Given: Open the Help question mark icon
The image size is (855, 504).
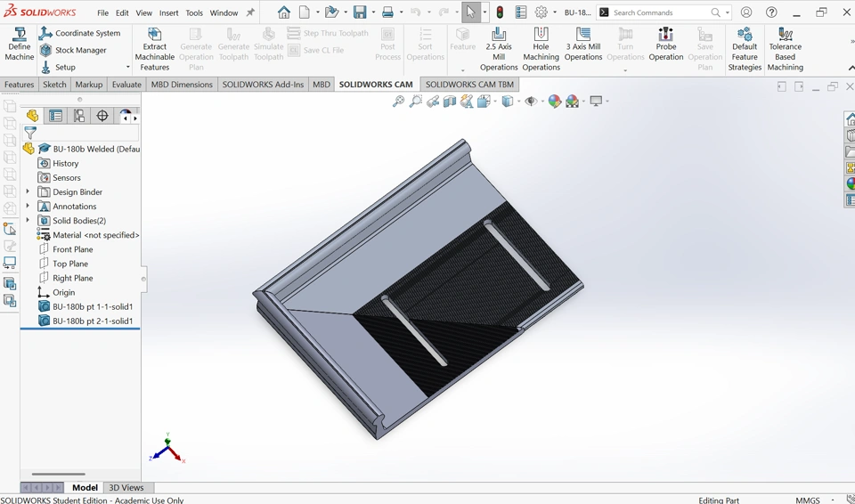Looking at the screenshot, I should pos(771,12).
